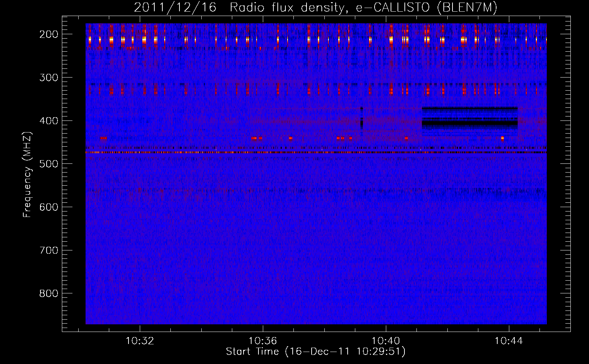
Task: Click the dark rectangular block near 400 MHz
Action: click(470, 122)
